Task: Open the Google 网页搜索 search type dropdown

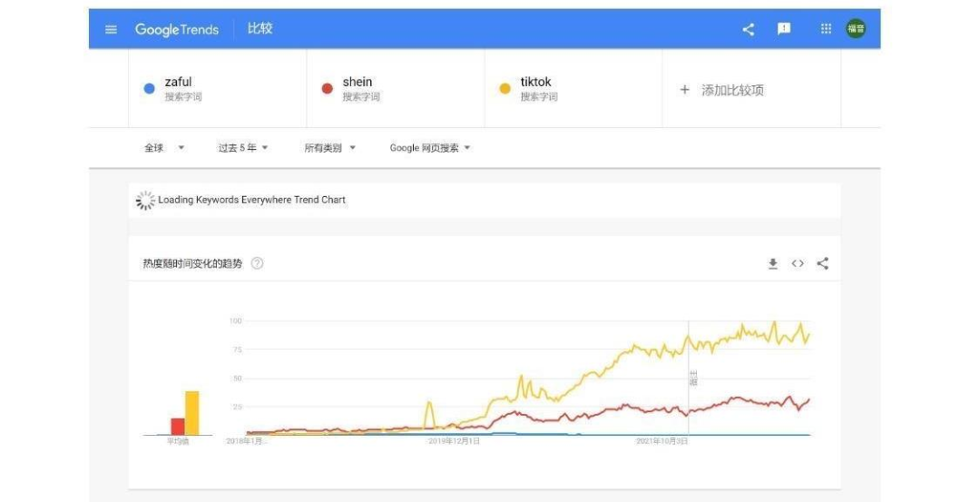Action: [430, 148]
